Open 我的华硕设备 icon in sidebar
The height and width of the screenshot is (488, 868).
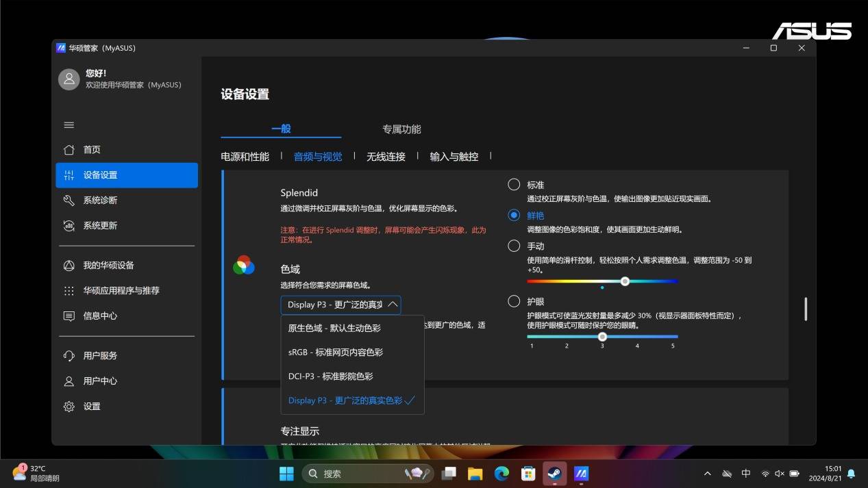click(69, 266)
